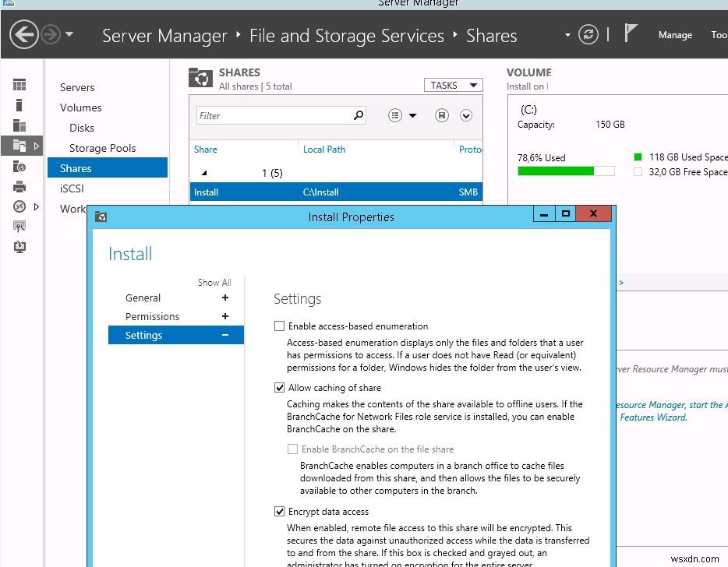Open the Print Services sidebar icon
Screen dimensions: 728x567
(x=19, y=186)
